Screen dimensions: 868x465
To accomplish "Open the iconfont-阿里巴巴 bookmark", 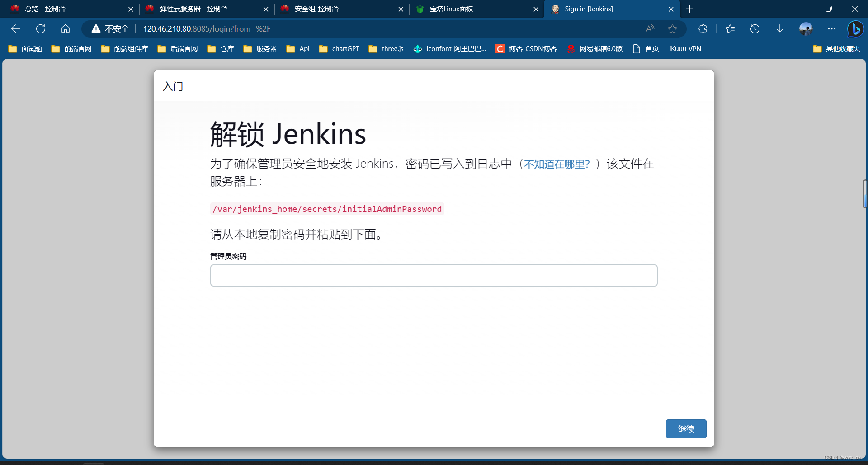I will (450, 49).
